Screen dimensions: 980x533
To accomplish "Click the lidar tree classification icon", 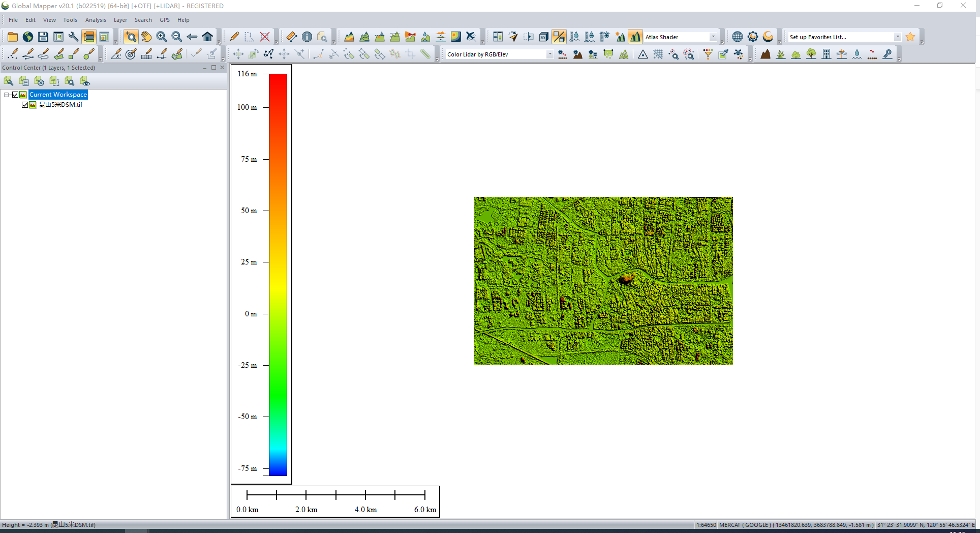I will [811, 54].
